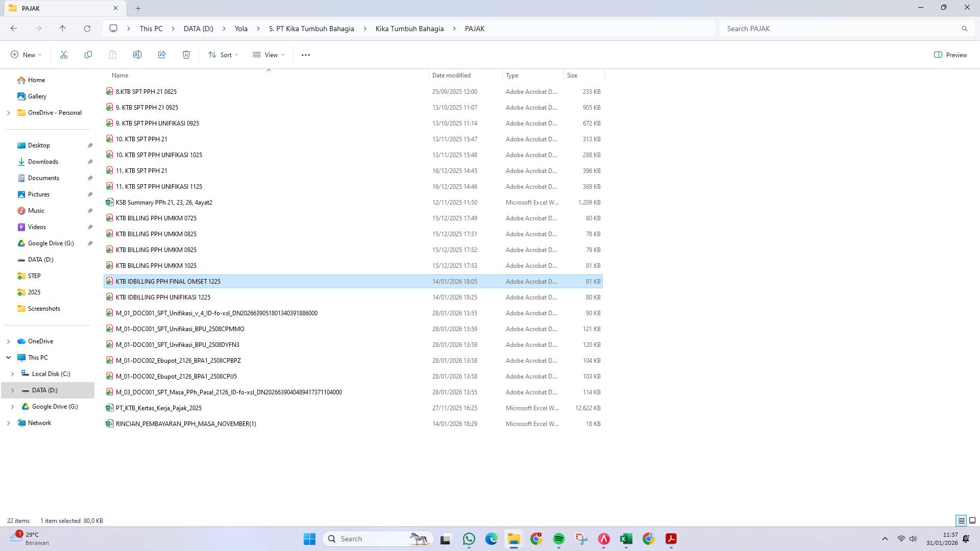Refresh the folder view
This screenshot has width=980, height=551.
point(87,29)
